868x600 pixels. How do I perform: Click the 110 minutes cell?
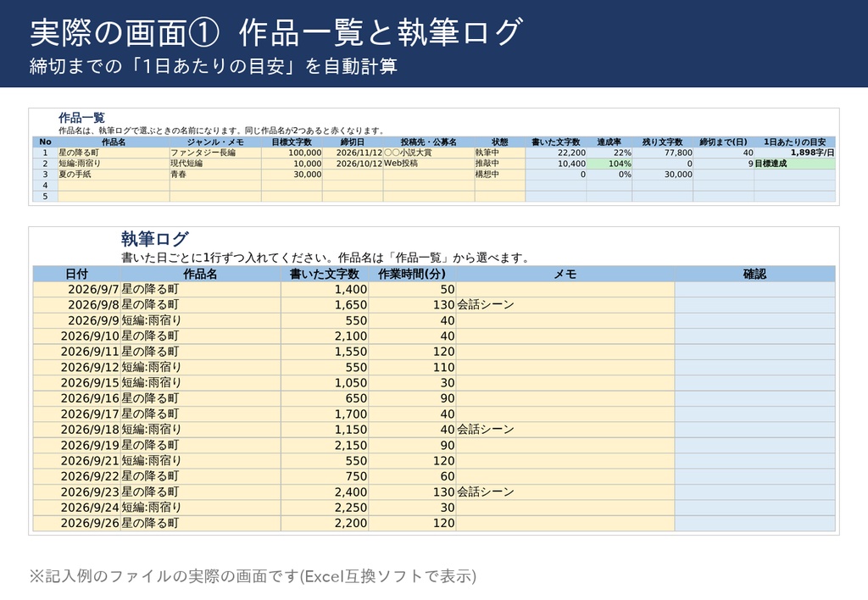click(x=412, y=367)
